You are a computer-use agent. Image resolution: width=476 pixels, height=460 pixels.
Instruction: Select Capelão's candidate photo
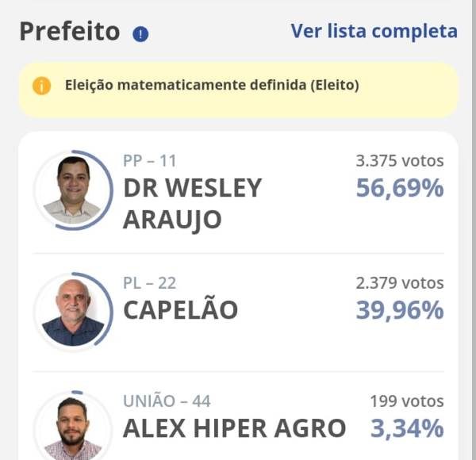click(x=73, y=312)
